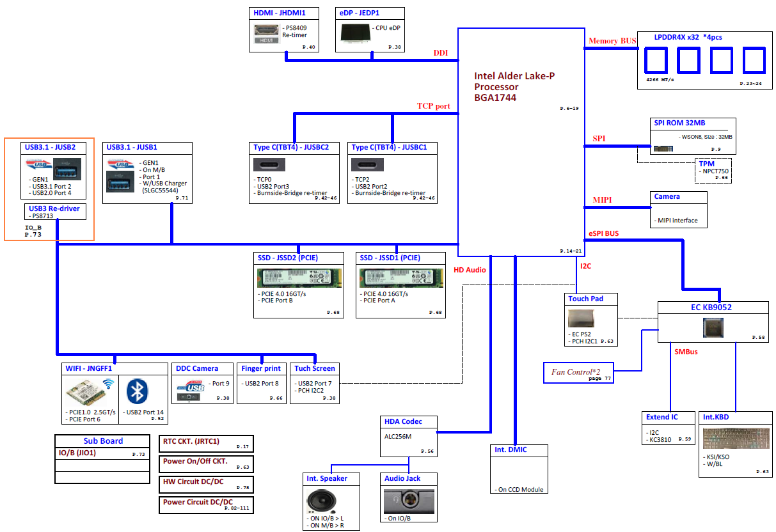Viewport: 776px width, 532px height.
Task: Click the RTC CKT. (JRTC1) box
Action: (x=206, y=444)
